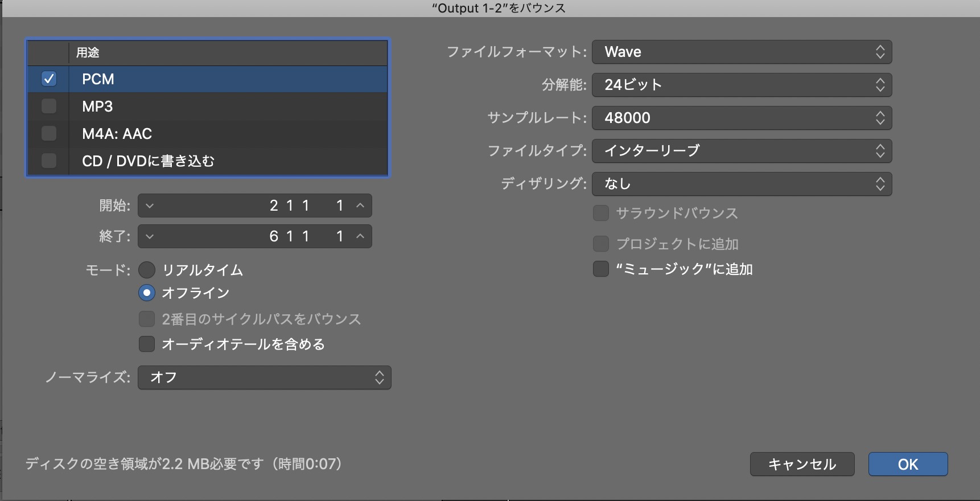Open the ファイルフォーマット Wave dropdown

coord(742,52)
